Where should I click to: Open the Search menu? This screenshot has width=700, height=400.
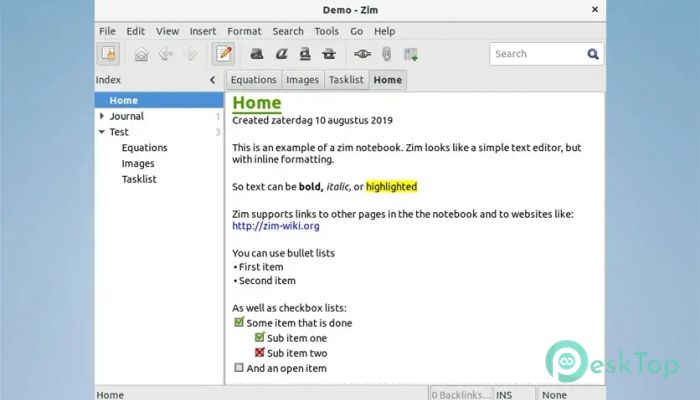tap(288, 31)
